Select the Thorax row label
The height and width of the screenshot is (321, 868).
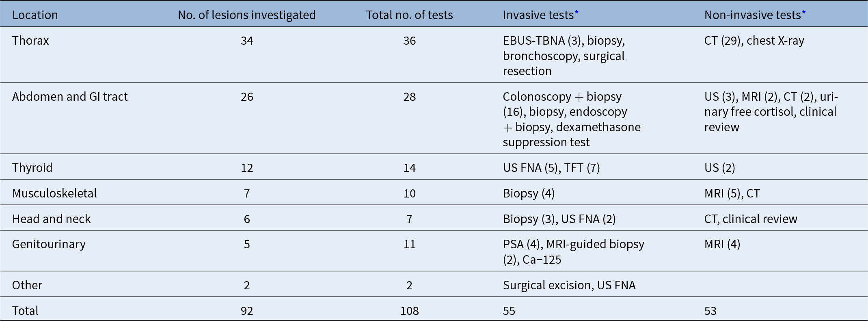[30, 41]
